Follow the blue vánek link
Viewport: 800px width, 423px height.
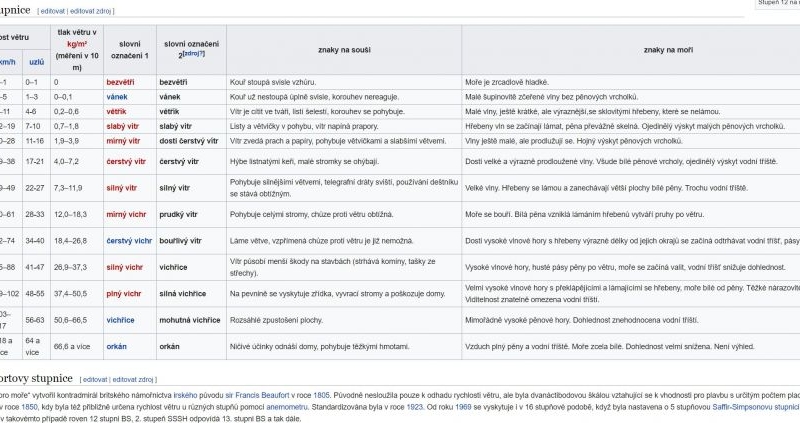[117, 96]
